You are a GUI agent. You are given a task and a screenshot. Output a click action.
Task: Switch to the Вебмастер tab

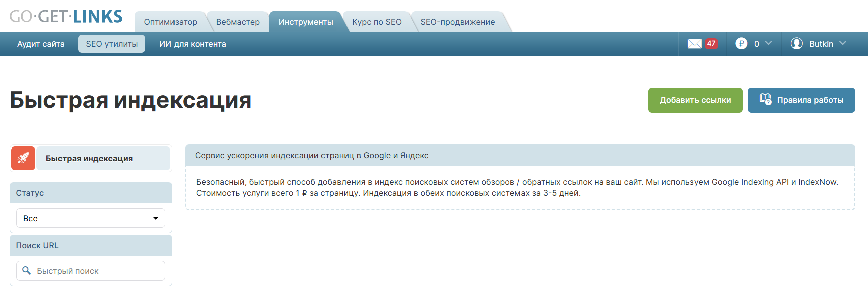pyautogui.click(x=238, y=22)
